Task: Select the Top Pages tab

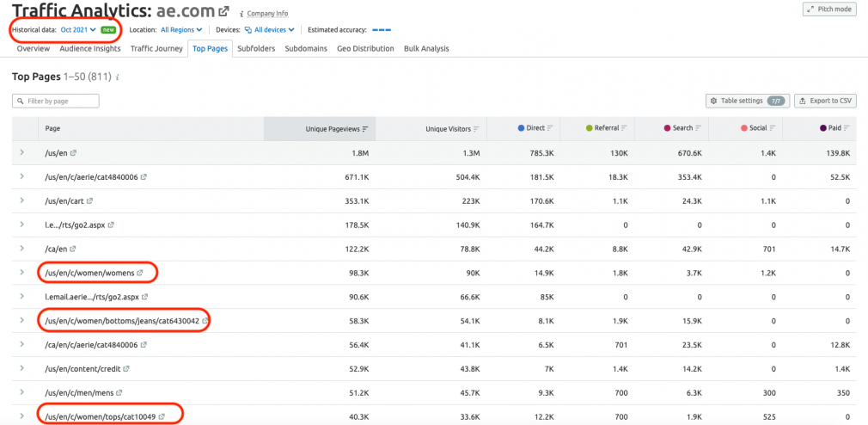Action: click(210, 49)
